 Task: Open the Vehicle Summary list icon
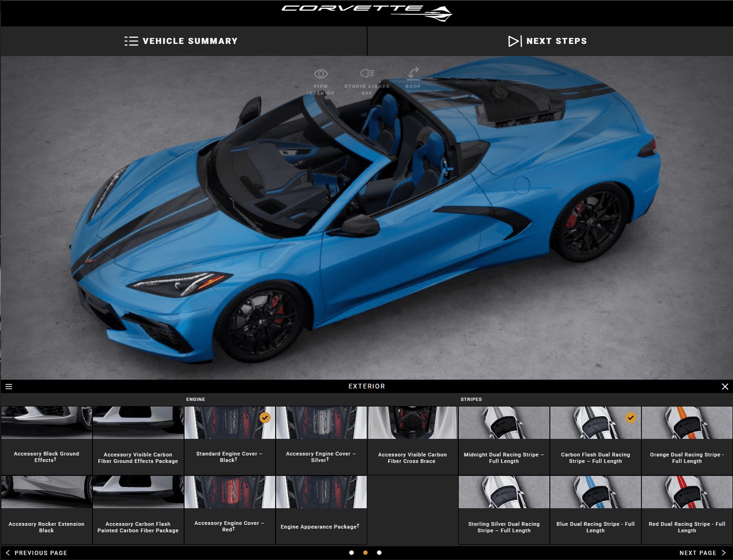click(131, 41)
